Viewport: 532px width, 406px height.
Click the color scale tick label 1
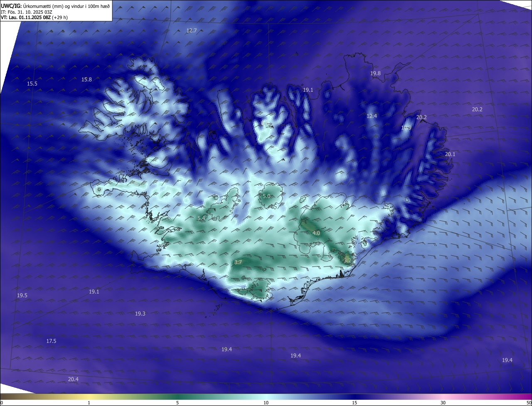click(89, 403)
